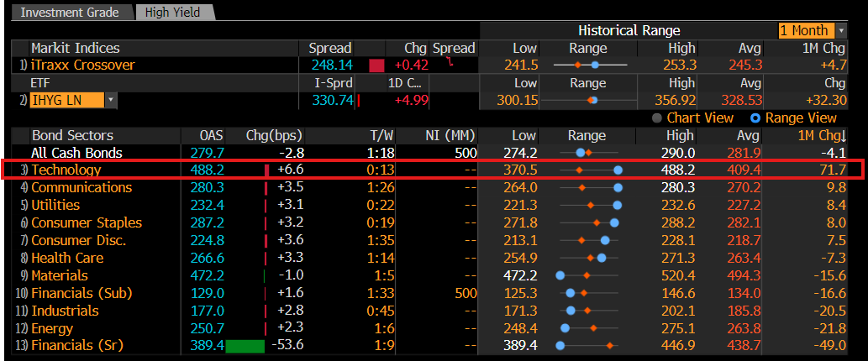The width and height of the screenshot is (868, 361).
Task: Open the Consumer Disc. bond sector
Action: (79, 240)
